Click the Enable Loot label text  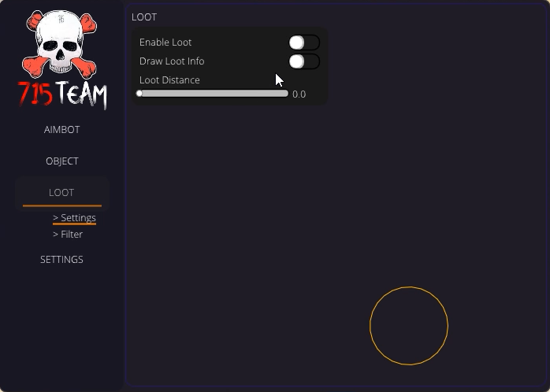(x=165, y=43)
